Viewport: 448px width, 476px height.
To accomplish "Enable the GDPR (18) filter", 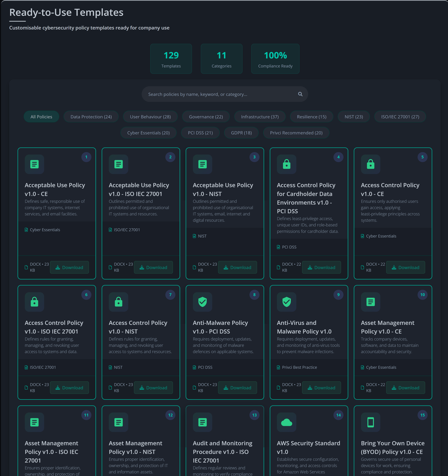I will 241,133.
